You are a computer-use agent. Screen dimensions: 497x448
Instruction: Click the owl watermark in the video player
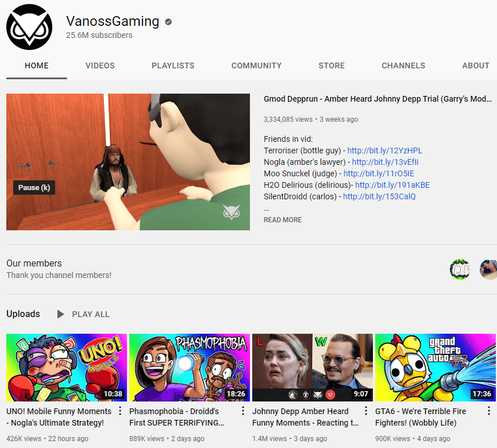click(x=232, y=212)
